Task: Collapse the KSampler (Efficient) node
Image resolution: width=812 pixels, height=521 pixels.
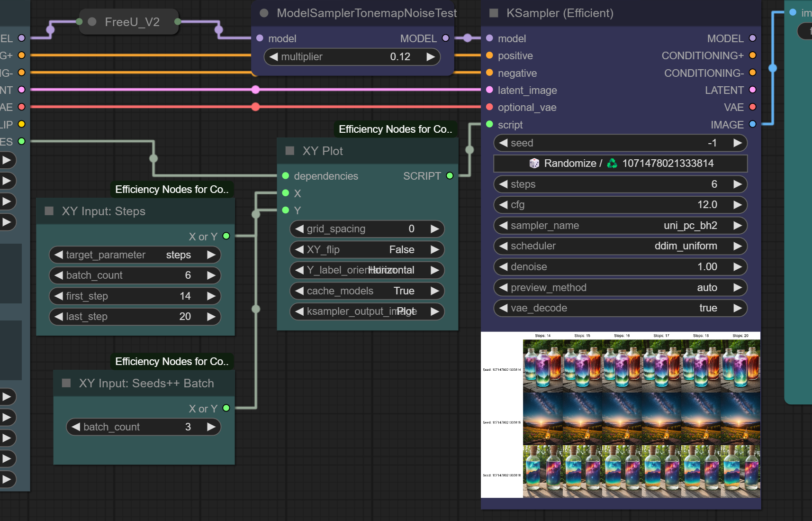Action: [x=494, y=13]
